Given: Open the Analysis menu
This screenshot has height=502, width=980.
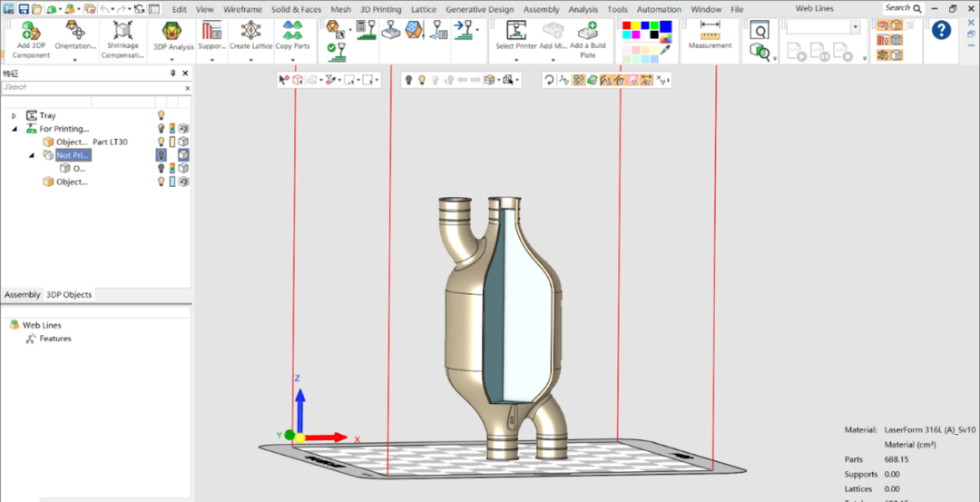Looking at the screenshot, I should [583, 9].
